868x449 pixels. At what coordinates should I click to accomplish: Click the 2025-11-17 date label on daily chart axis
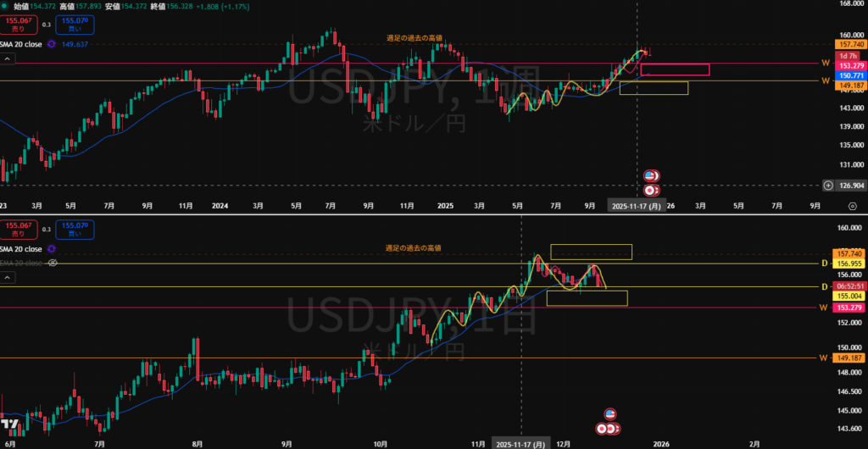click(x=520, y=443)
